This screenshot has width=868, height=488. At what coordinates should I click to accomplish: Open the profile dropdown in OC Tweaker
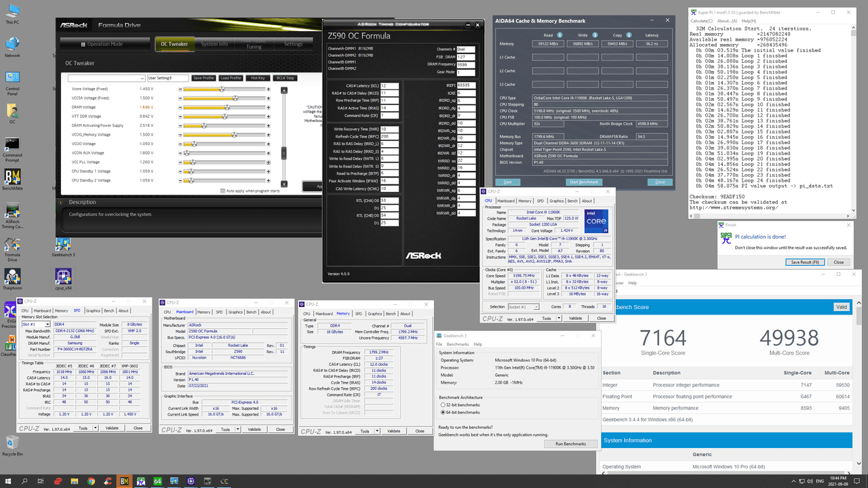(106, 78)
